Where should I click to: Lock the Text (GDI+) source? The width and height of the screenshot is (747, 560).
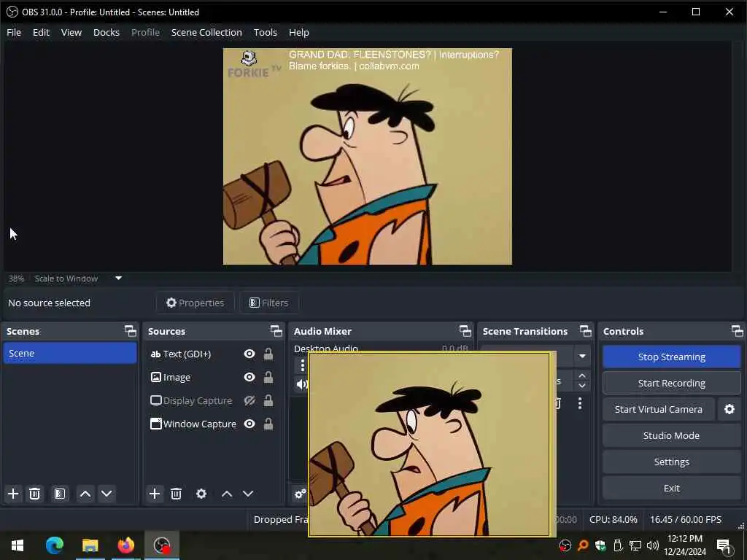[x=268, y=354]
